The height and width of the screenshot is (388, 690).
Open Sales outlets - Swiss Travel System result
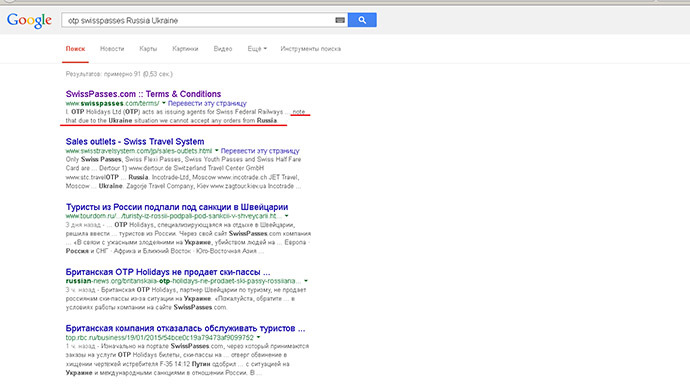135,142
